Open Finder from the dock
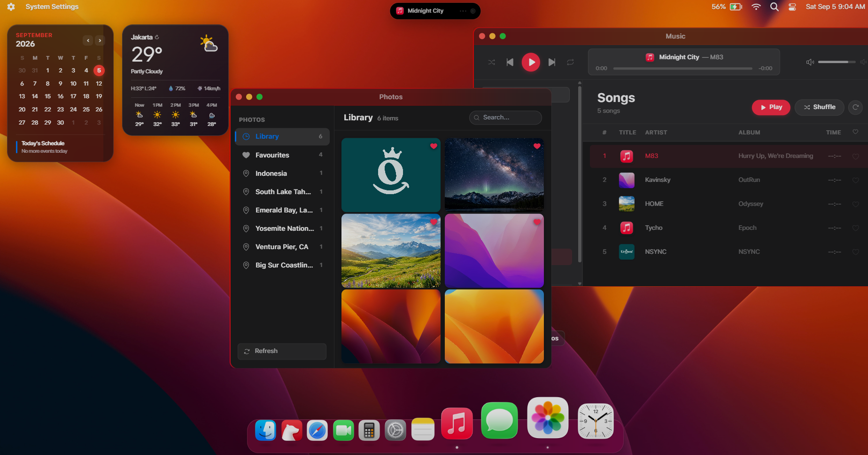 pos(265,430)
